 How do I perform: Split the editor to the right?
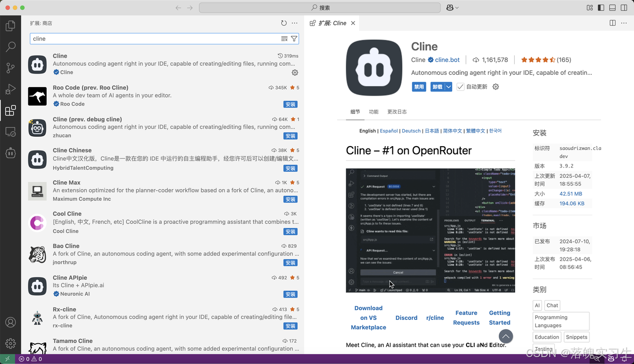(613, 23)
